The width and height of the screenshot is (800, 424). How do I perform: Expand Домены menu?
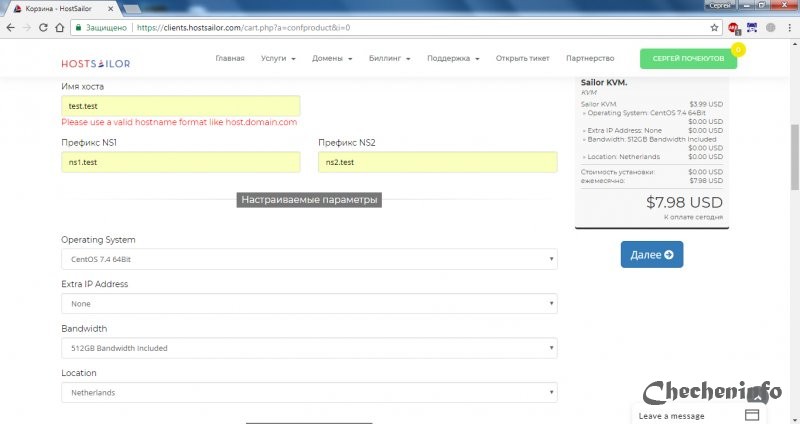click(x=332, y=58)
